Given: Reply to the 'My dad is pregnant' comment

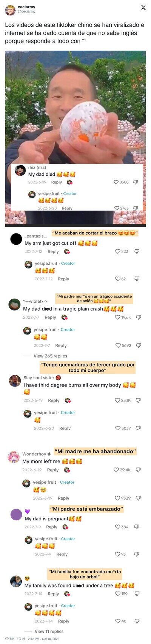Looking at the screenshot, I should point(52,527).
